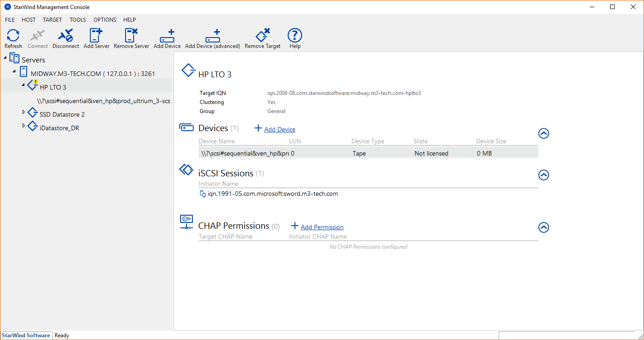
Task: Click the Add Server toolbar icon
Action: [96, 35]
